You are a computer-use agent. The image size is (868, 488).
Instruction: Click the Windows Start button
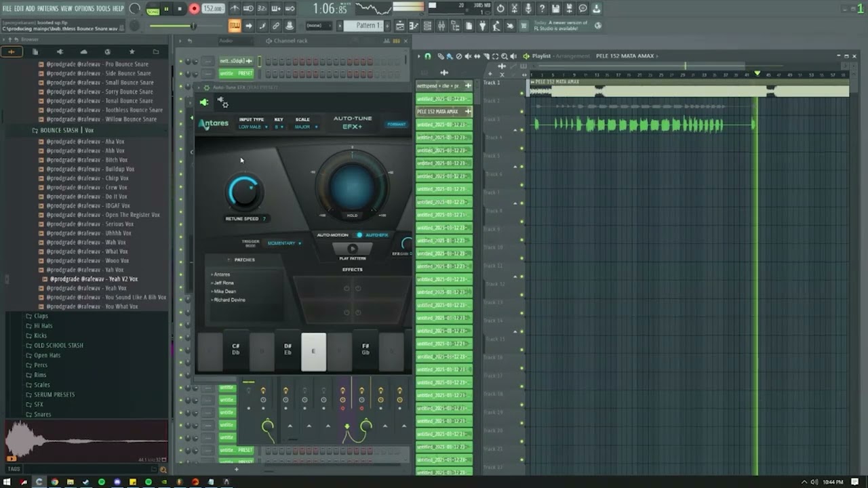(7, 482)
